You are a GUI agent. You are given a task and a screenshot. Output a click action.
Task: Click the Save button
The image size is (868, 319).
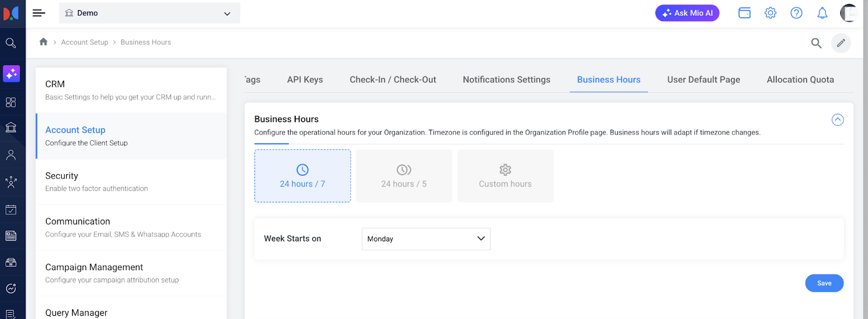(x=824, y=283)
